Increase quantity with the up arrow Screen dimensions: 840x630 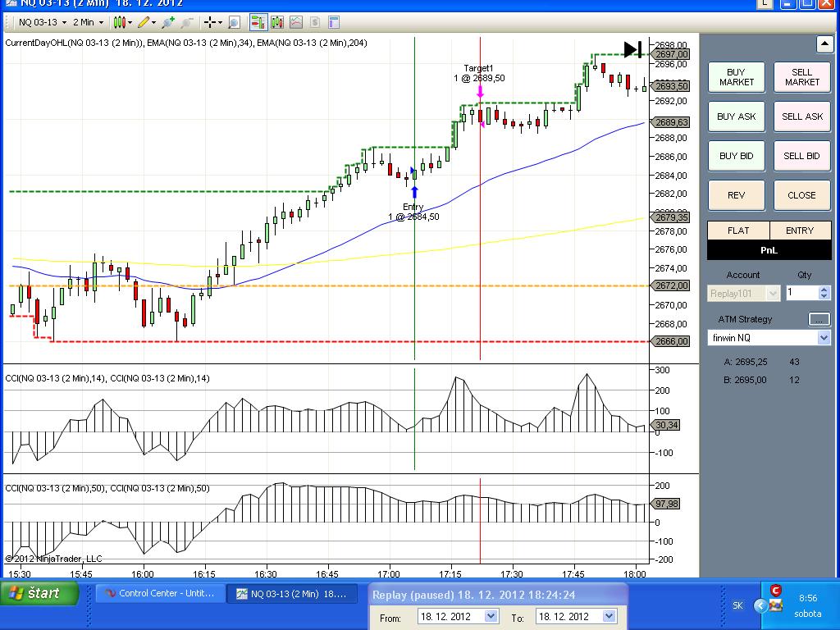[x=824, y=290]
